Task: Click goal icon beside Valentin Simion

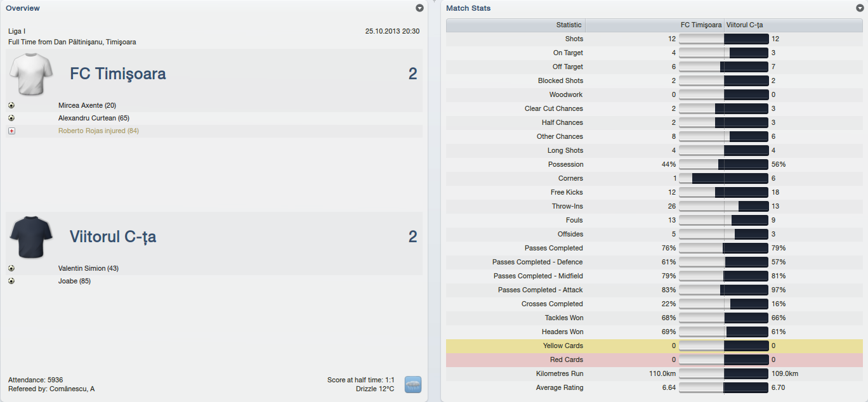Action: 11,268
